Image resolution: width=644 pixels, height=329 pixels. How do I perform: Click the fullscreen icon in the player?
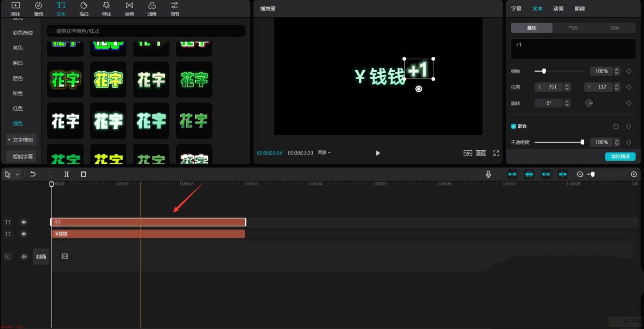[496, 153]
